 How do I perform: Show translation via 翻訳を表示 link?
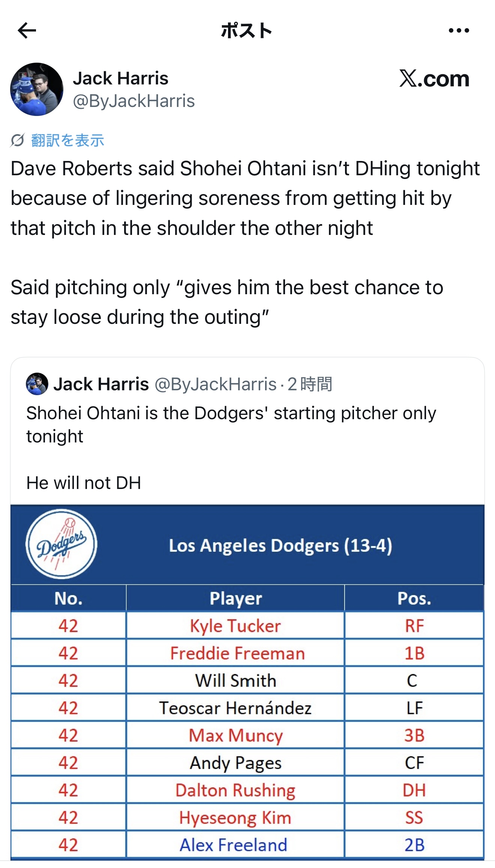[67, 140]
